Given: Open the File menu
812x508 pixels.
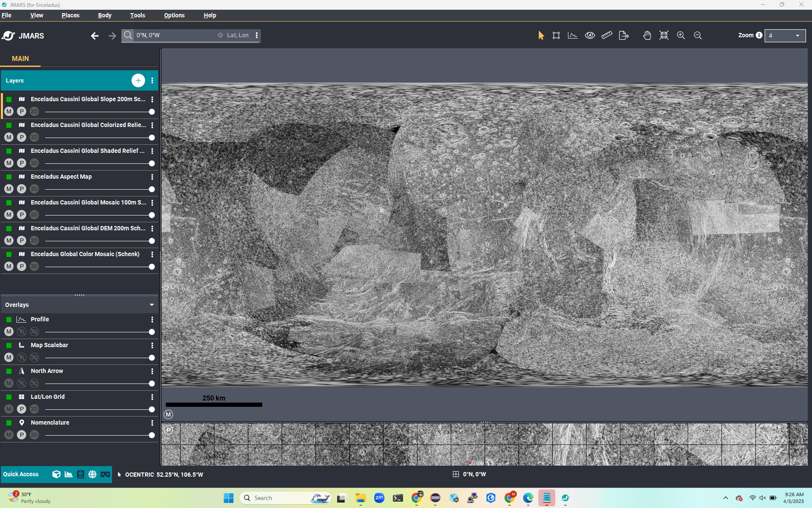Looking at the screenshot, I should [6, 15].
